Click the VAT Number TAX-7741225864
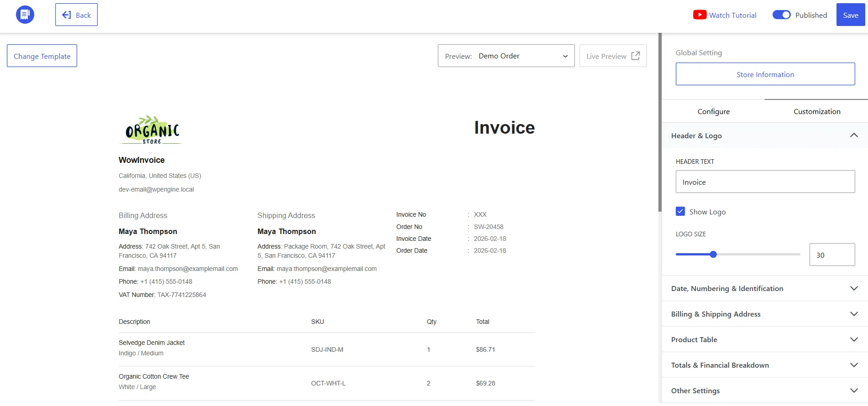Viewport: 868px width, 406px height. point(162,295)
